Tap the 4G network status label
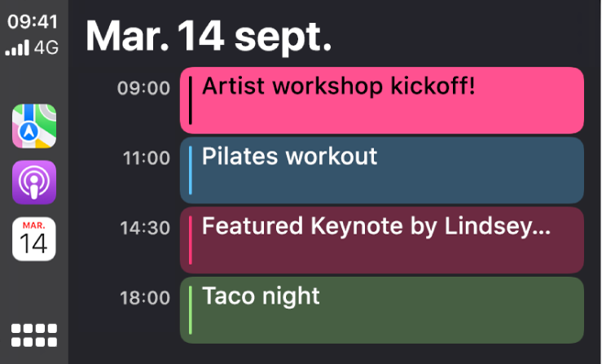The width and height of the screenshot is (602, 364). coord(46,48)
